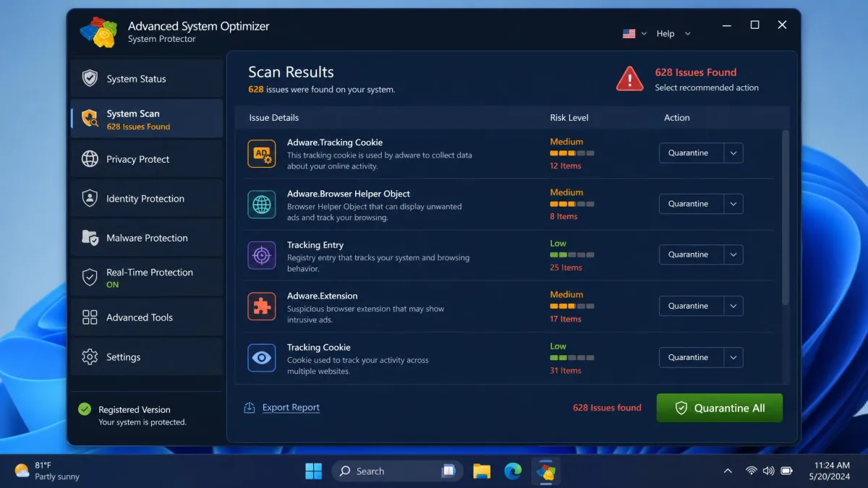Click the '12 Items' count text
Screen dimensions: 868x488
point(566,166)
